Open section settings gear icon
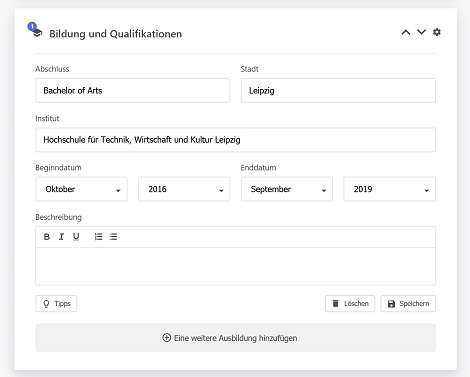The height and width of the screenshot is (377, 470). pyautogui.click(x=437, y=32)
